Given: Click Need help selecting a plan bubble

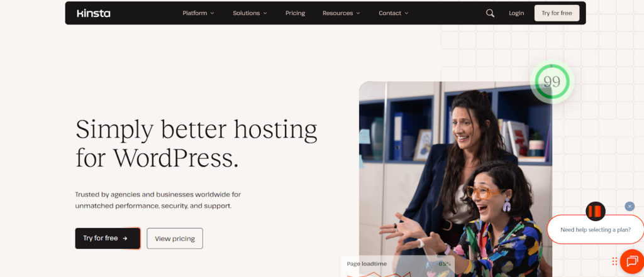Looking at the screenshot, I should 596,230.
